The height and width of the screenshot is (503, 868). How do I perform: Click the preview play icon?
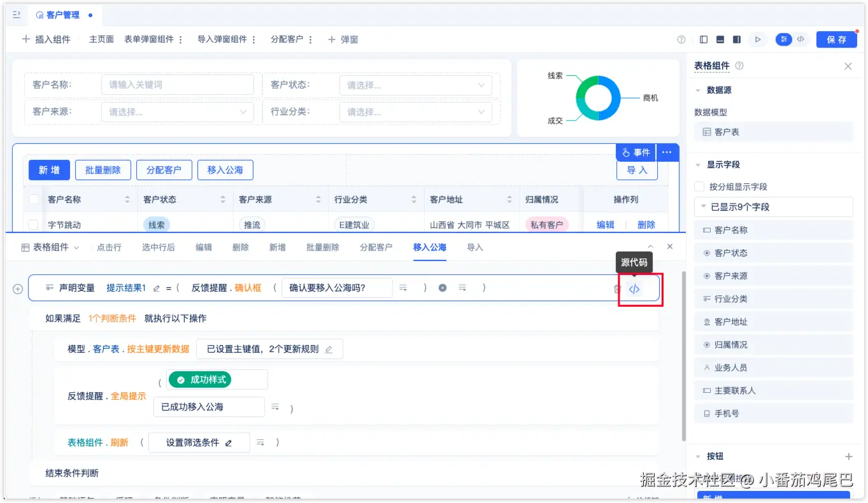point(758,39)
